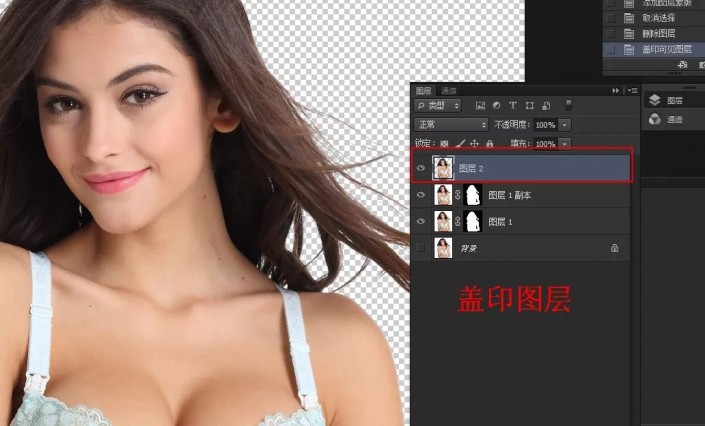This screenshot has width=705, height=426.
Task: Select the 图层 1 layer name
Action: click(500, 222)
